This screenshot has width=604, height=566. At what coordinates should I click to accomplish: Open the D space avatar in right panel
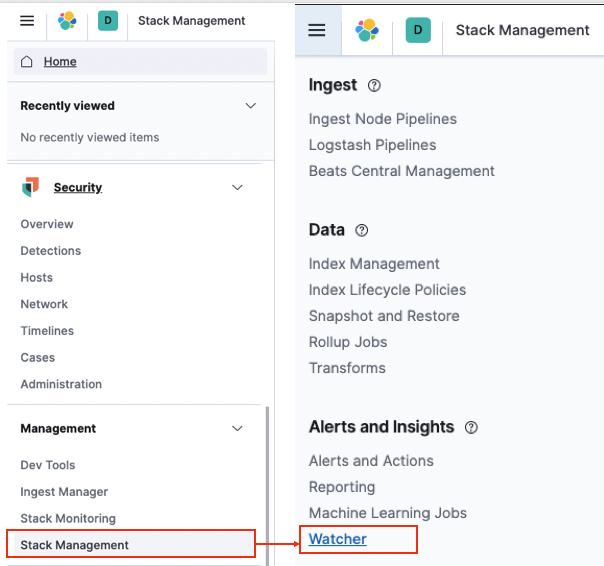pyautogui.click(x=418, y=30)
